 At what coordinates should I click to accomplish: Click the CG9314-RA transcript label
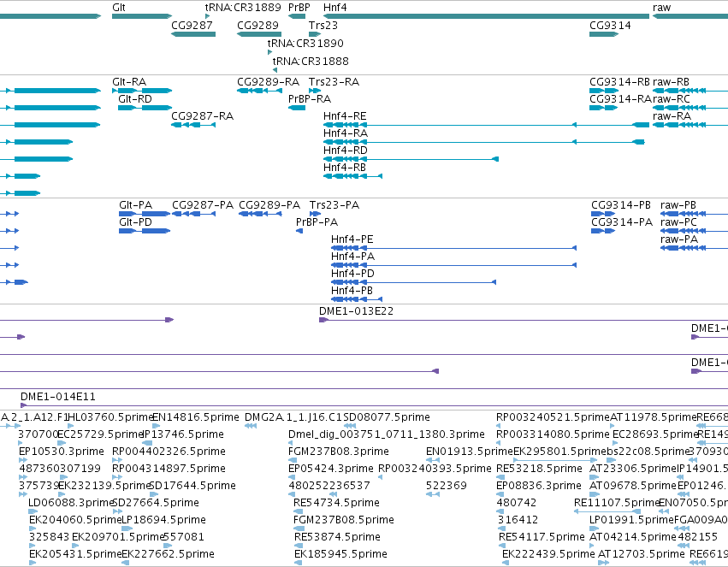pyautogui.click(x=621, y=99)
